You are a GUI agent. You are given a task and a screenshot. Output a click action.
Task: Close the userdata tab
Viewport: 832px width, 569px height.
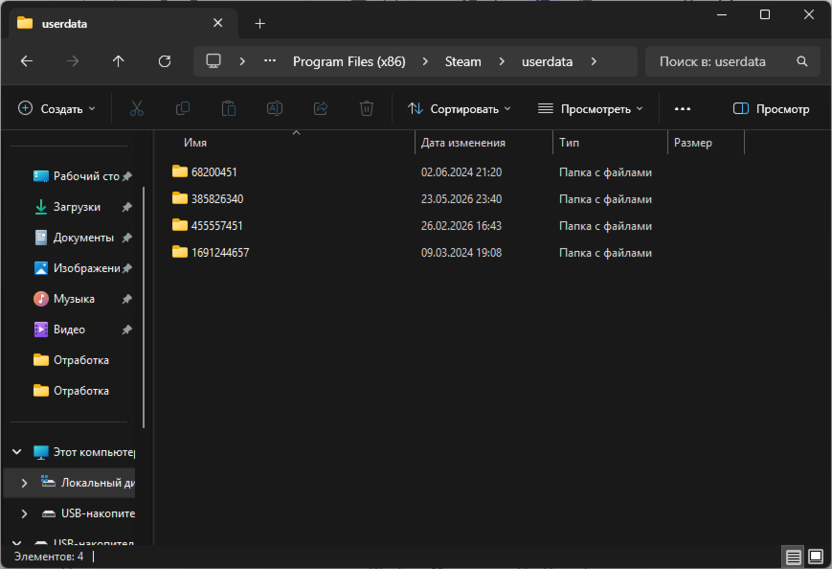point(218,23)
